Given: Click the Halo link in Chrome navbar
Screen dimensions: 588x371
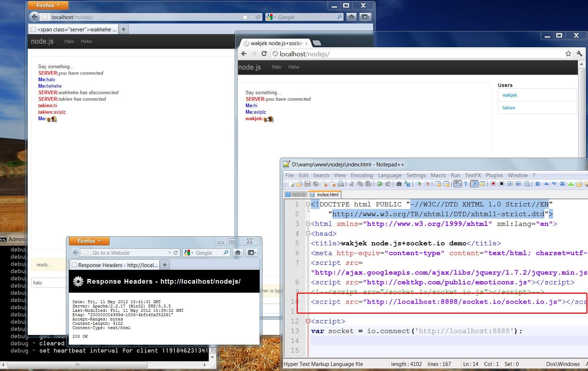Looking at the screenshot, I should pyautogui.click(x=276, y=67).
